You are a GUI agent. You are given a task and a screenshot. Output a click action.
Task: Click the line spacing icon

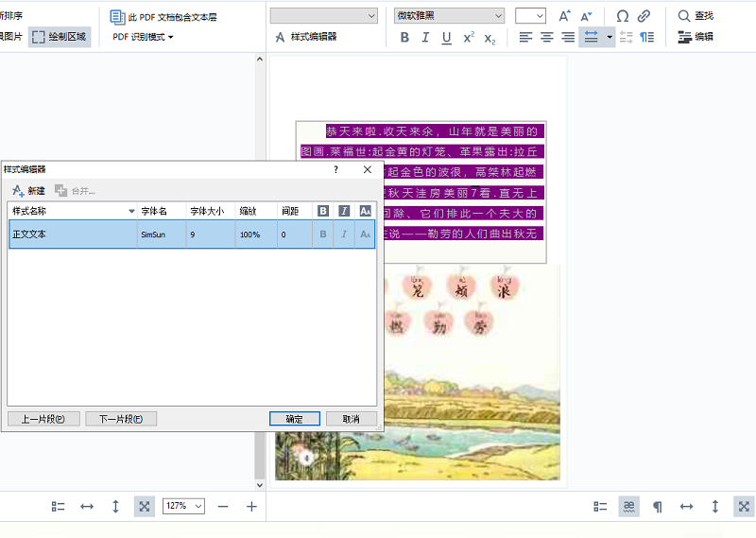point(626,37)
